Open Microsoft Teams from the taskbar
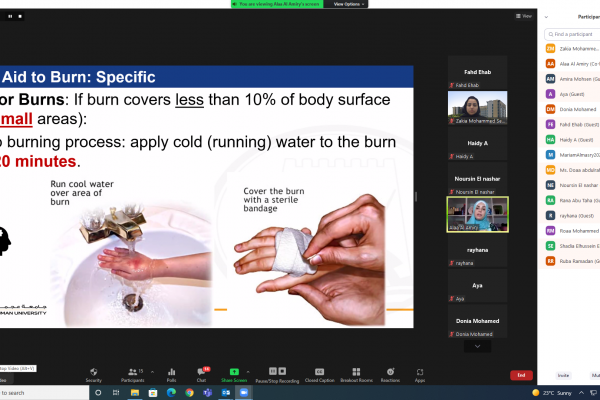 207,393
